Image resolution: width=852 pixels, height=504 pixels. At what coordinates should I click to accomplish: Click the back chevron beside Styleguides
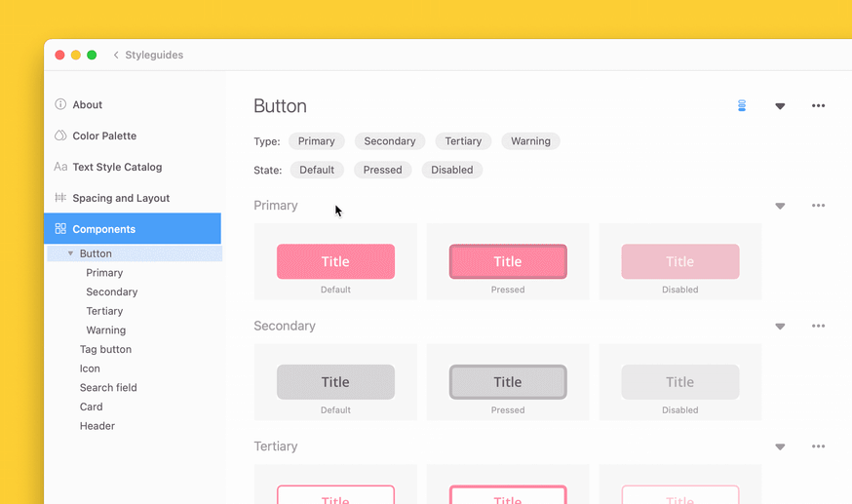tap(116, 55)
